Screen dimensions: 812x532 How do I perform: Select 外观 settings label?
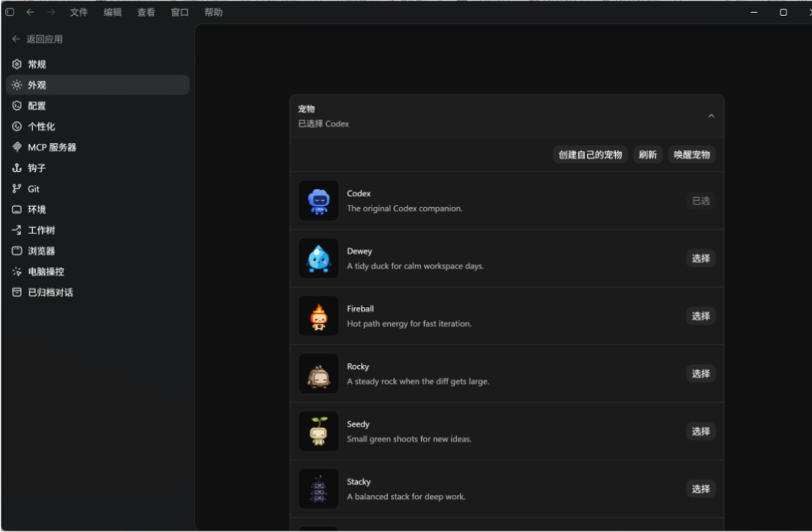tap(37, 85)
